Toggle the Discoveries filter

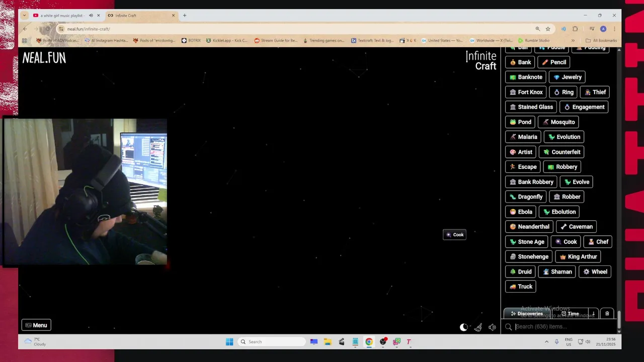pyautogui.click(x=526, y=314)
